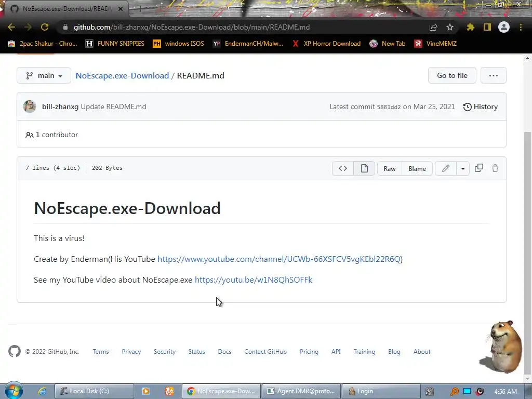Open the windows ISOS bookmark
This screenshot has width=532, height=399.
(179, 44)
